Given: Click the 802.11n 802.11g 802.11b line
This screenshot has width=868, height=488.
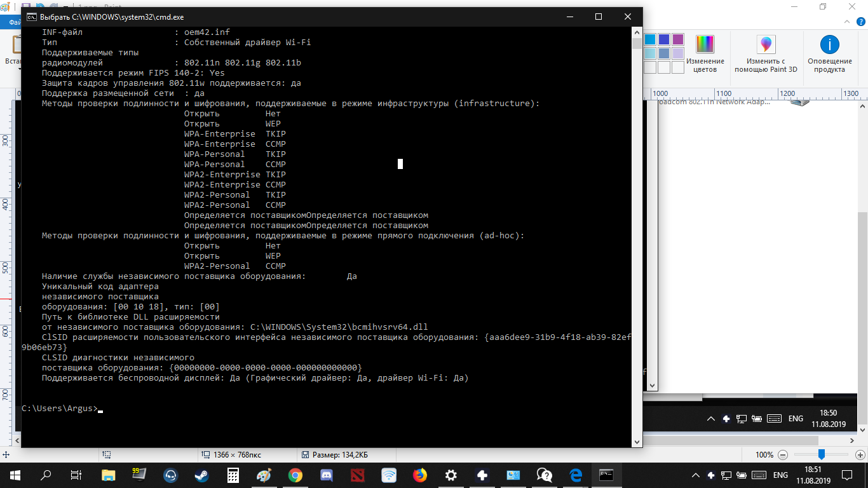Looking at the screenshot, I should (242, 62).
